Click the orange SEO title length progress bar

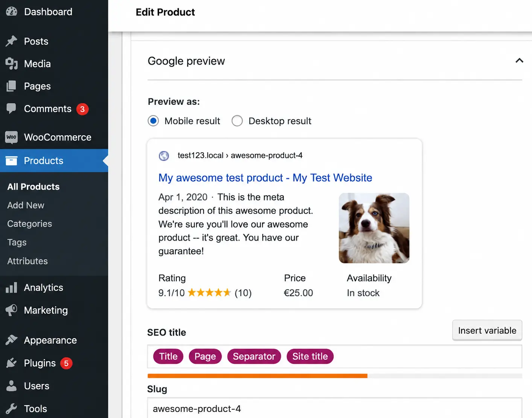pos(257,376)
